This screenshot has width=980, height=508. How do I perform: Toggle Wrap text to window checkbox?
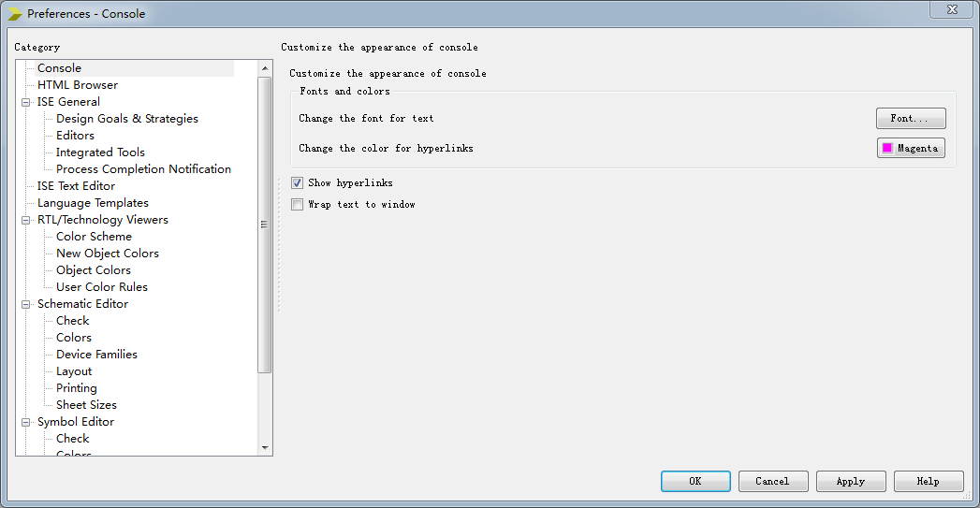(297, 204)
